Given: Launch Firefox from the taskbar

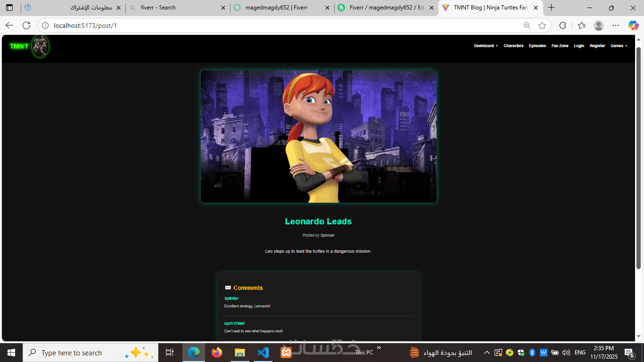Looking at the screenshot, I should tap(217, 353).
